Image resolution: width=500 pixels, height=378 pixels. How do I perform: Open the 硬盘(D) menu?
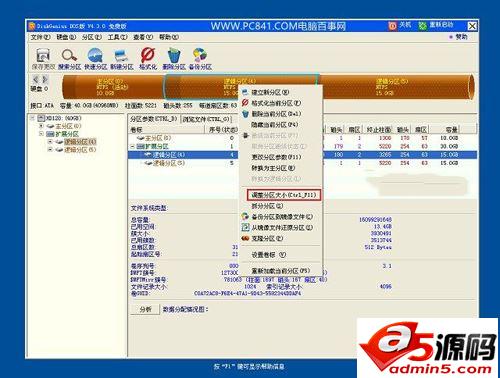(66, 37)
